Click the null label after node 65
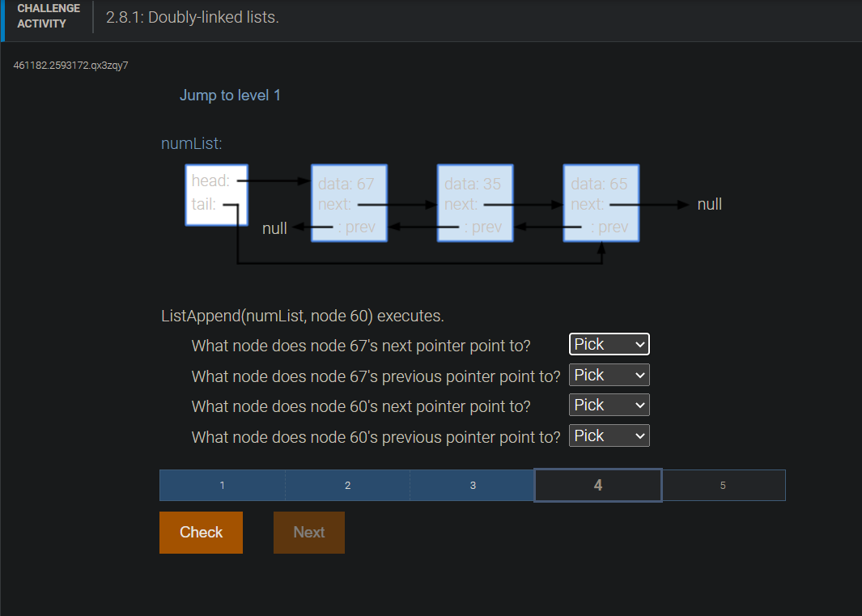 point(709,204)
